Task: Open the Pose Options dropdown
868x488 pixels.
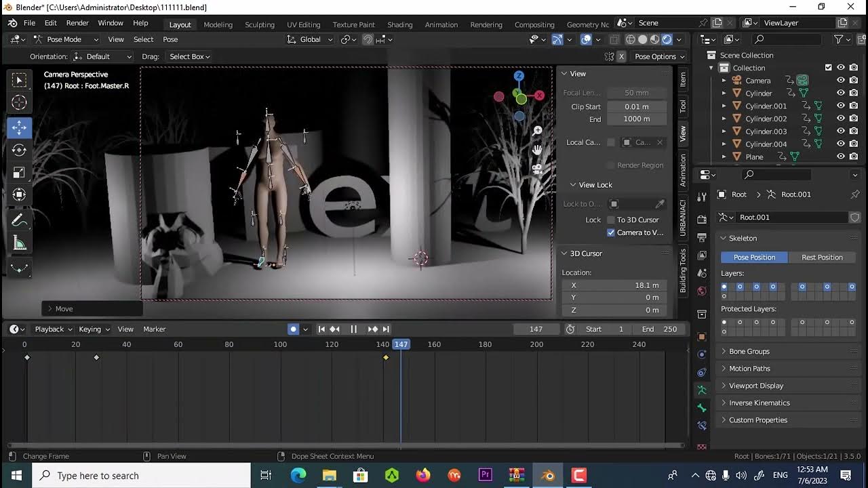Action: [x=660, y=57]
